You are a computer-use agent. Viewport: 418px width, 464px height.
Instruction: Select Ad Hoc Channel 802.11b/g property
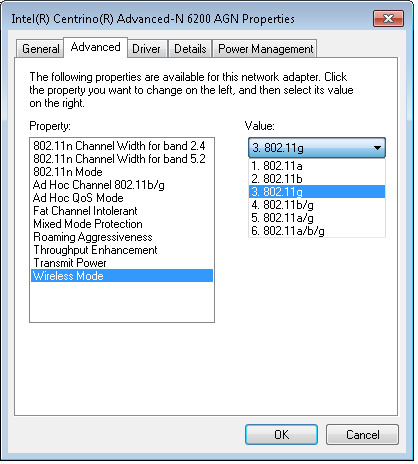[122, 185]
